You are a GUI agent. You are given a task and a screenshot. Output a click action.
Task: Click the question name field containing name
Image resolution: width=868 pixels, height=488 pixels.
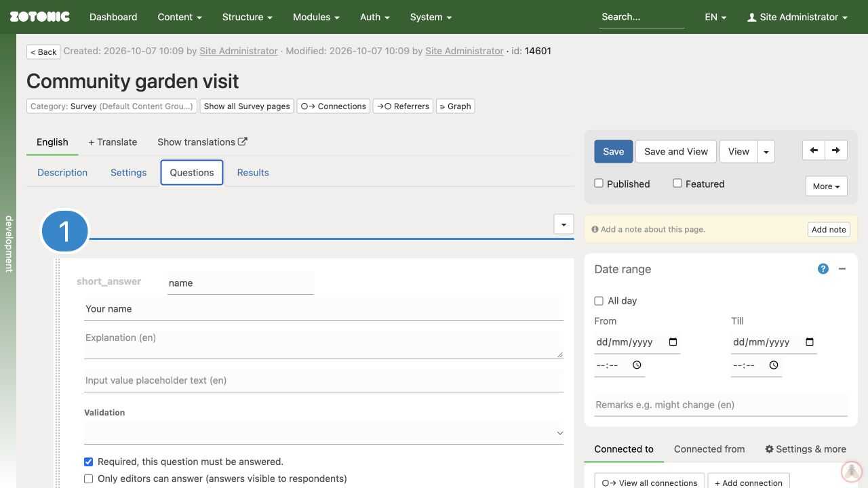(241, 283)
